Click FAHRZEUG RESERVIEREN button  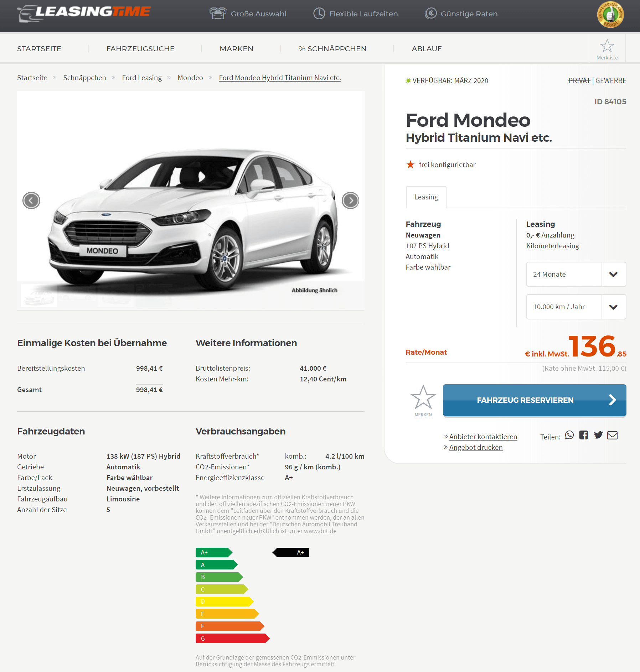(x=534, y=400)
